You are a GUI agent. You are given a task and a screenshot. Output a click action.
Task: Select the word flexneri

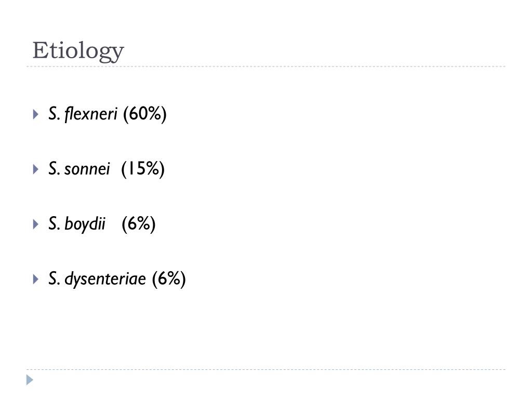point(90,114)
